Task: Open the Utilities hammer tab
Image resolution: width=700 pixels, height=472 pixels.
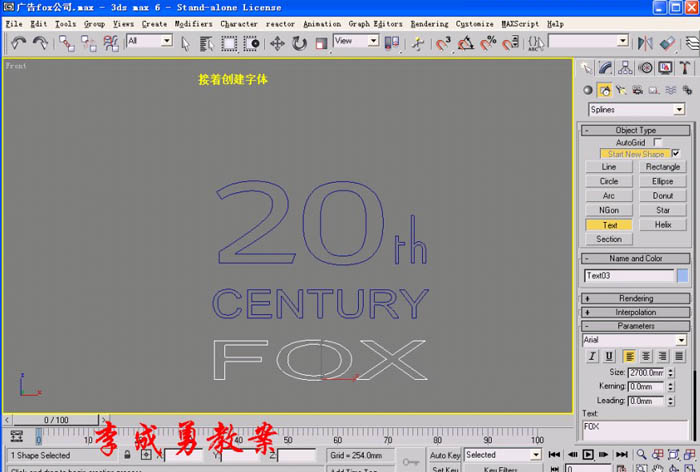Action: [685, 68]
